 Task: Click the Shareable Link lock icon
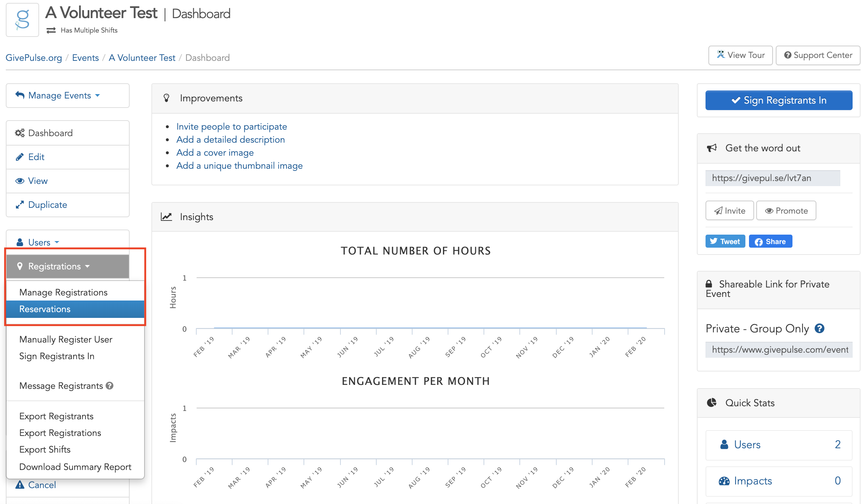click(709, 284)
